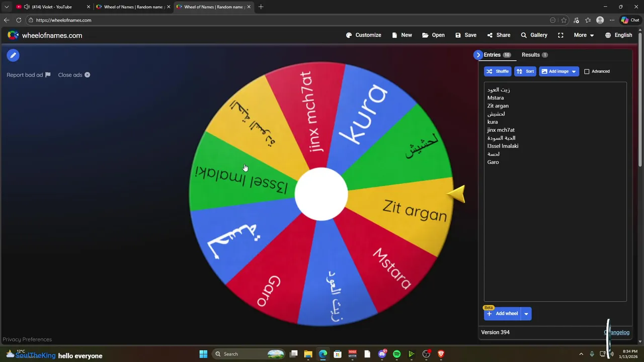The image size is (644, 362).
Task: Shuffle the wheel entries
Action: tap(498, 71)
